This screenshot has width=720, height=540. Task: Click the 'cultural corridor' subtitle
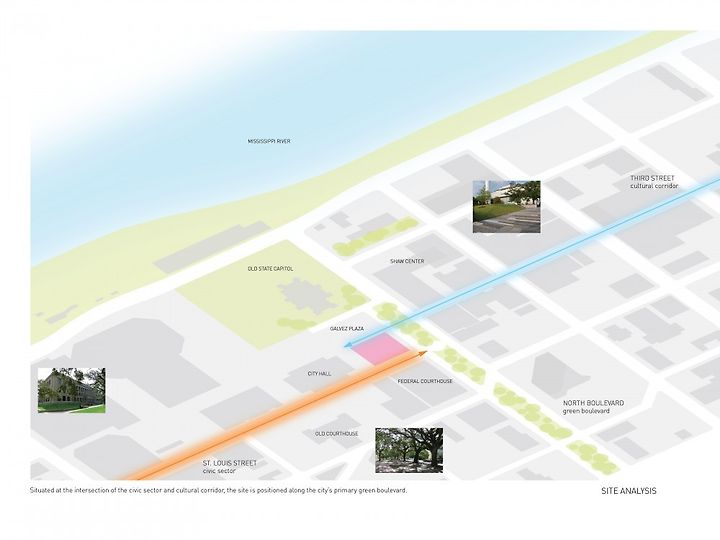tap(654, 186)
